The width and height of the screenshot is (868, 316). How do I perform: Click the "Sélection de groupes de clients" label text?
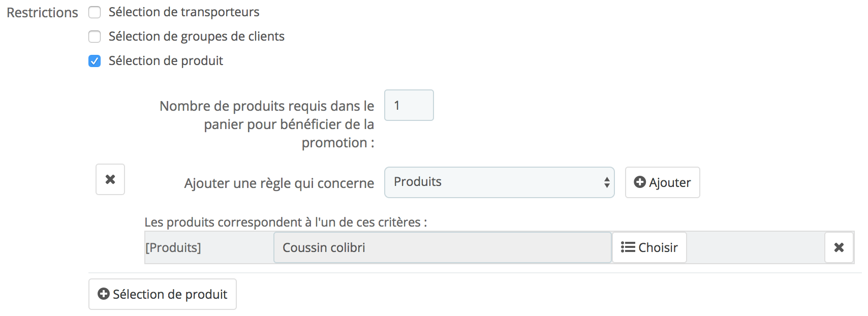196,37
